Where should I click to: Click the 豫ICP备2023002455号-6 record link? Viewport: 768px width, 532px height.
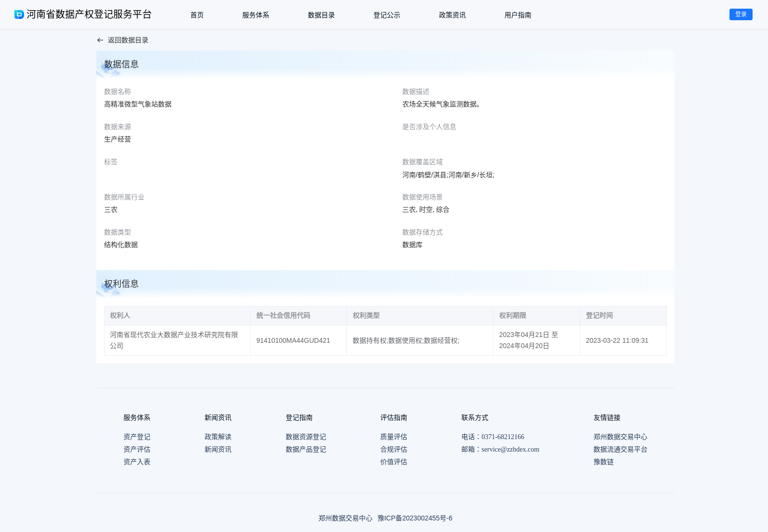point(415,518)
